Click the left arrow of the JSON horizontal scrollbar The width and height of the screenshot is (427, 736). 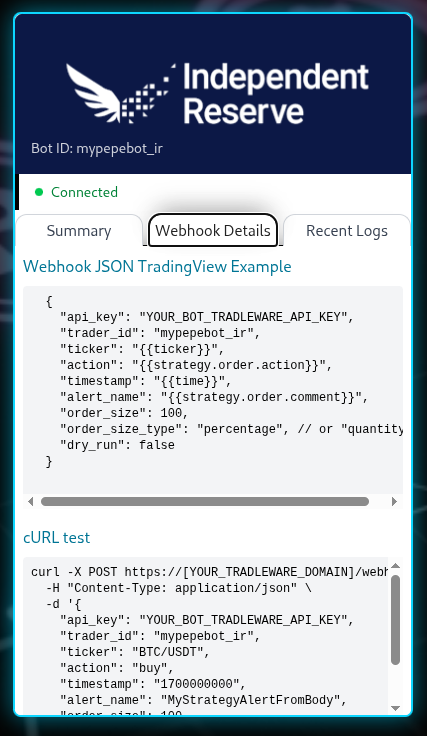(x=30, y=501)
